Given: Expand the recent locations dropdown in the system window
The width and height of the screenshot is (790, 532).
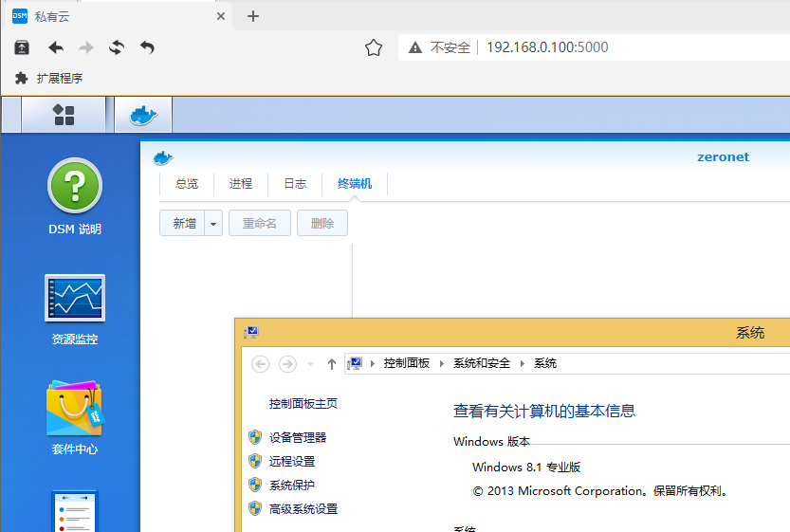Looking at the screenshot, I should [309, 364].
